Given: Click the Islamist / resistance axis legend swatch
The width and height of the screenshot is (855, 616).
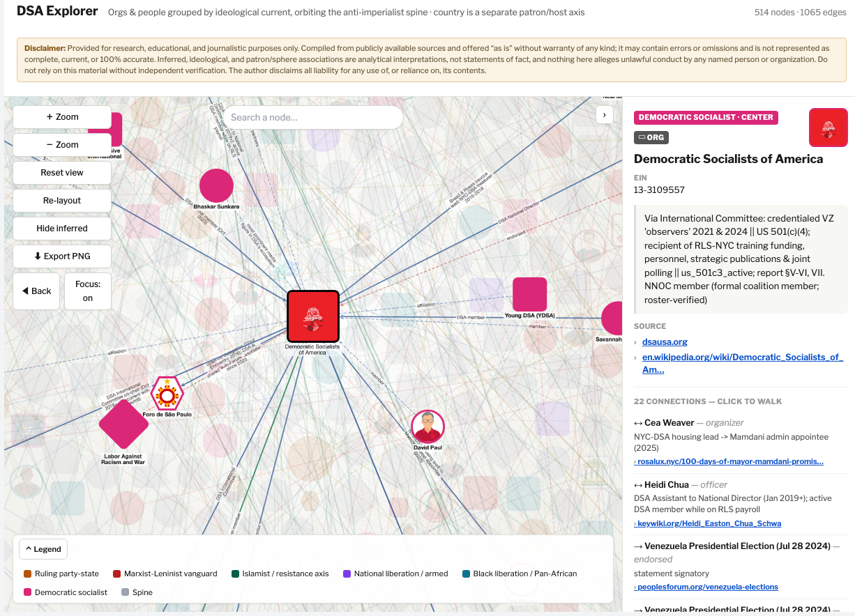Looking at the screenshot, I should (235, 573).
